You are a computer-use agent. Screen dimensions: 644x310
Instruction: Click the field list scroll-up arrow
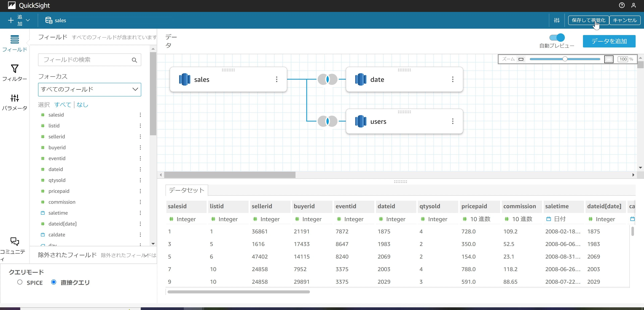[x=153, y=49]
